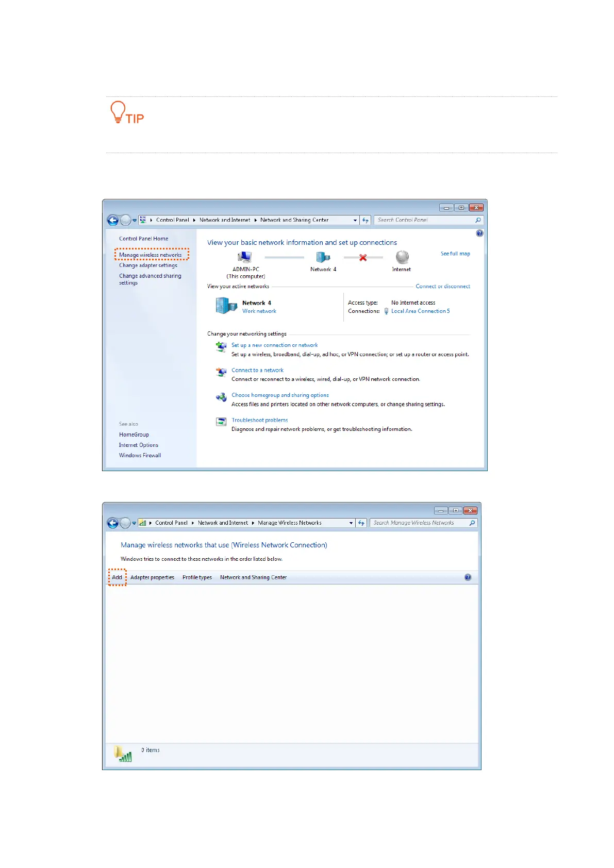Expand arrow after Control Panel in Manage Wireless Networks breadcrumb
Screen dimensions: 614x868
[x=193, y=523]
